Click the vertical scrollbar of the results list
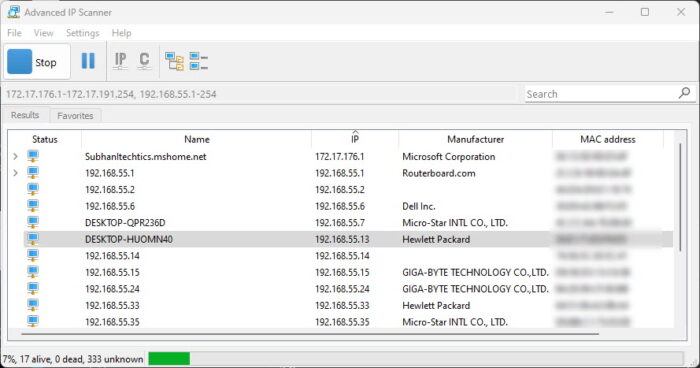 click(680, 197)
